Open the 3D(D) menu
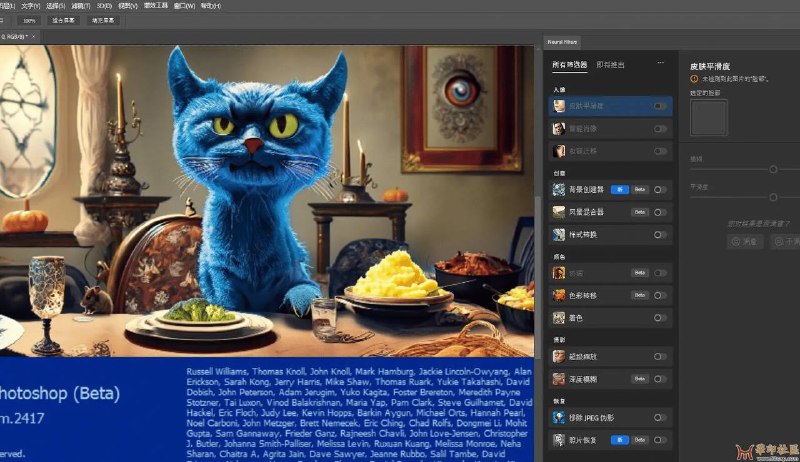 coord(104,6)
